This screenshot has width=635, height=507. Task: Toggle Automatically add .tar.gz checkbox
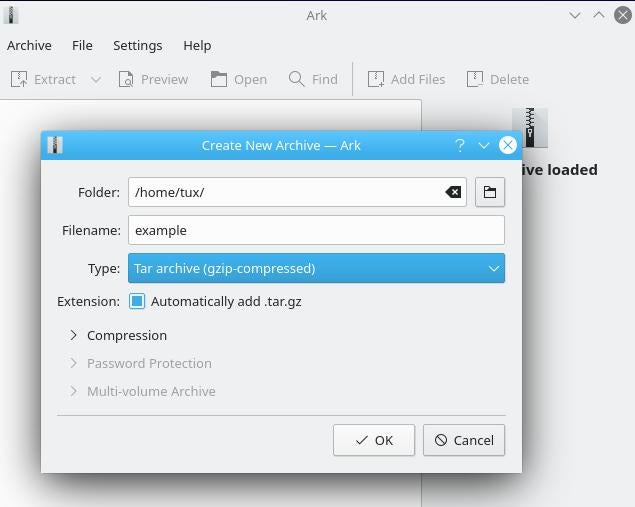(137, 301)
